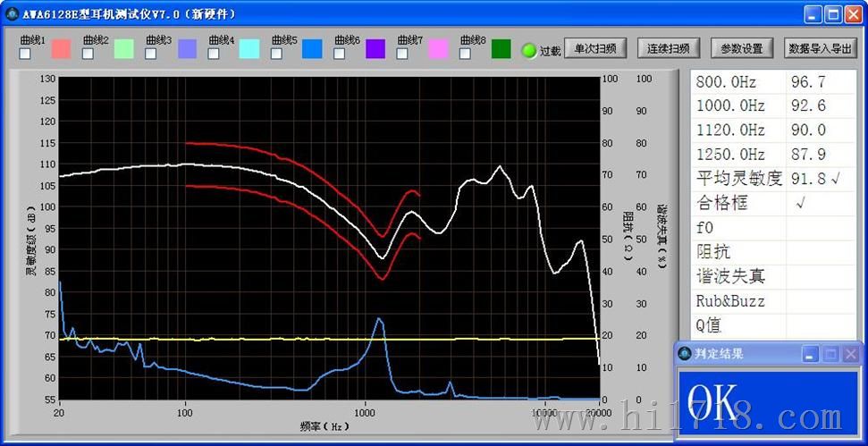
Task: Select the f0 row label
Action: click(x=704, y=227)
